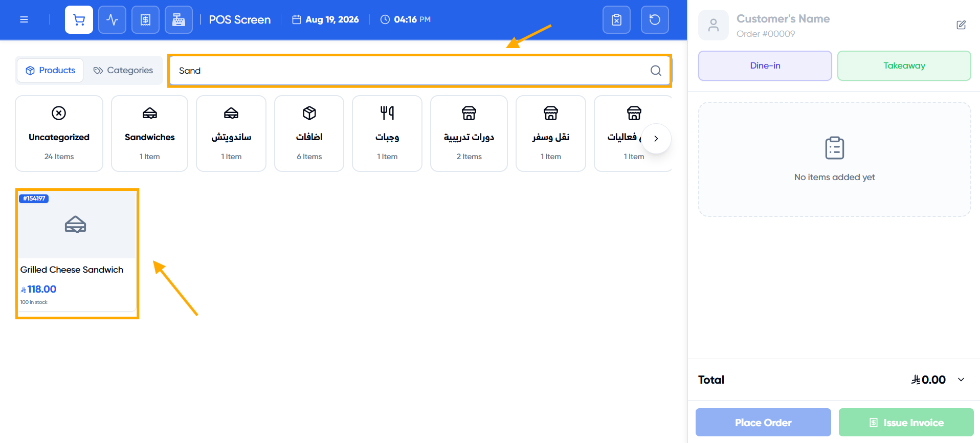Open the hamburger menu
Screen dimensions: 980x443
point(24,19)
